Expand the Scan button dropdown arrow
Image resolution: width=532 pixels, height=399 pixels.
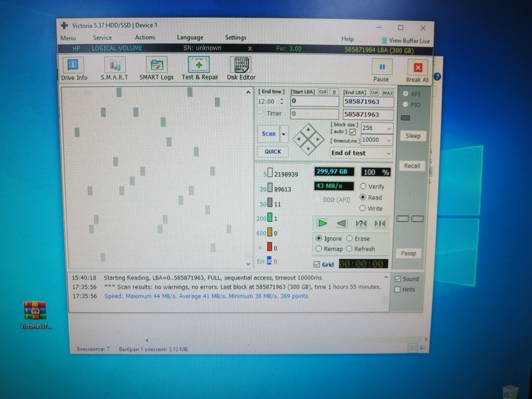pos(284,134)
